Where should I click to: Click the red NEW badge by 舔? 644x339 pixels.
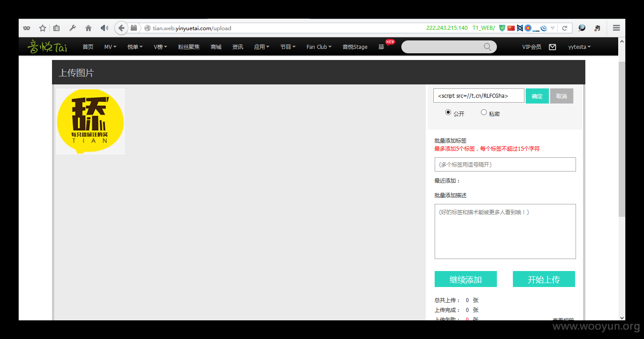point(390,42)
